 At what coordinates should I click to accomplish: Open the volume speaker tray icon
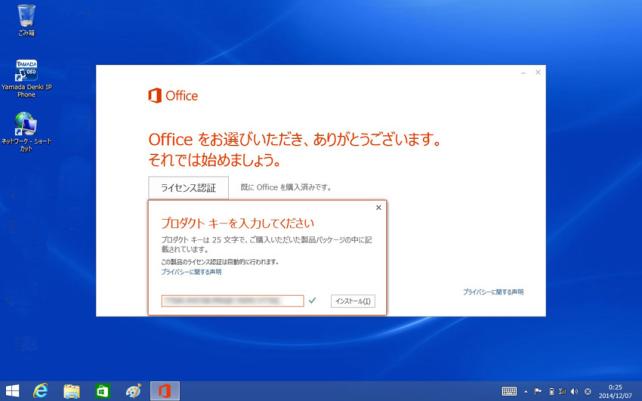pyautogui.click(x=574, y=392)
